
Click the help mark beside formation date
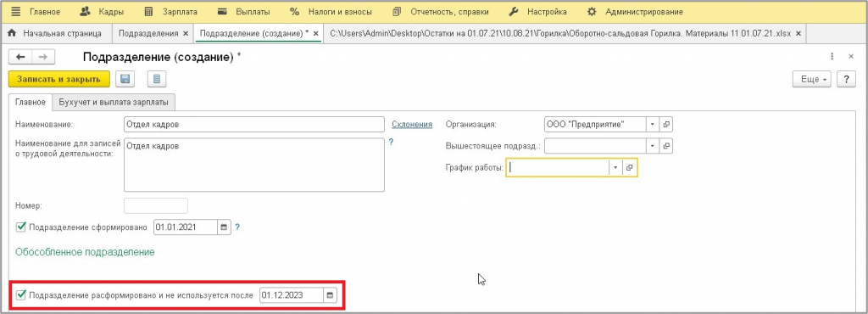237,227
